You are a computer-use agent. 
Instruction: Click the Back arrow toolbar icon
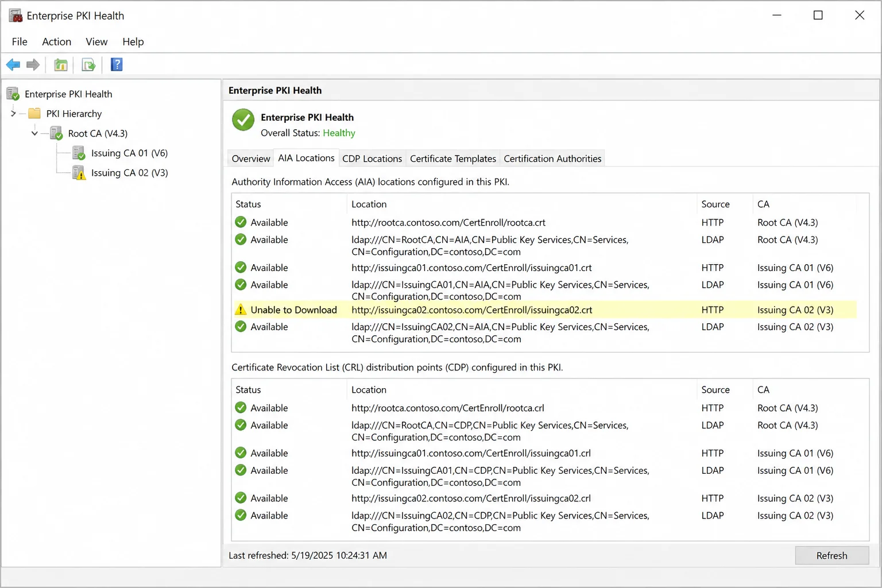[13, 65]
